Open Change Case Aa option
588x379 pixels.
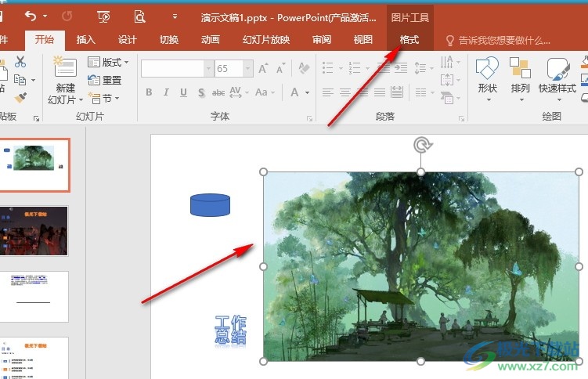pos(262,92)
